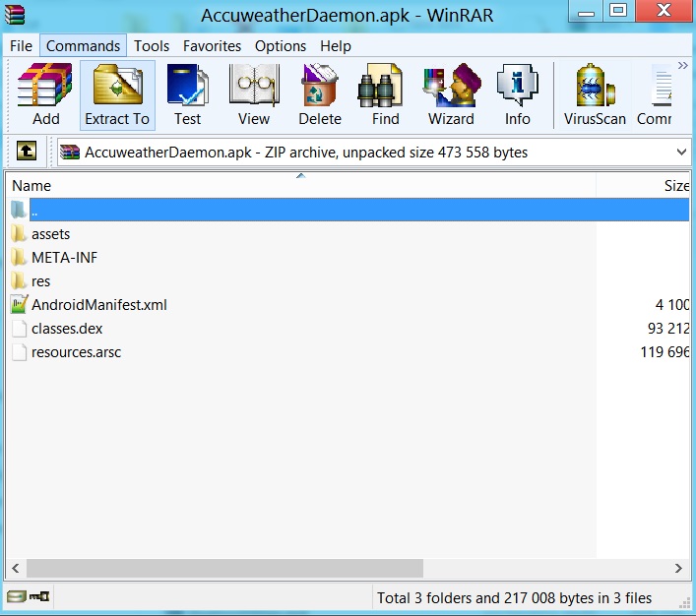Maximize the WinRAR window
This screenshot has width=696, height=616.
pyautogui.click(x=618, y=12)
